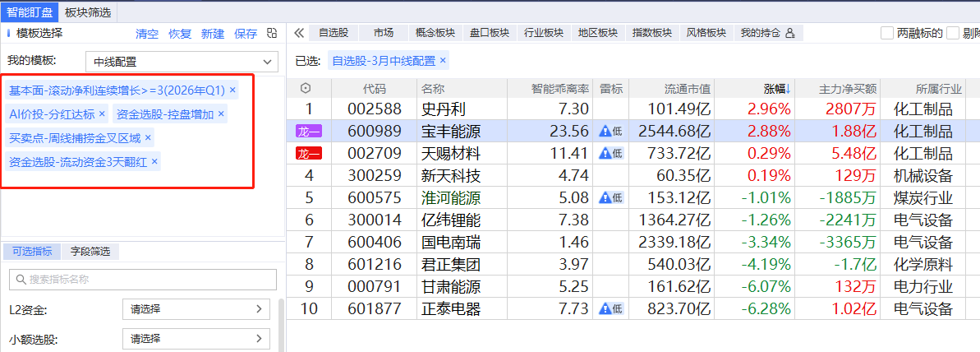Screen dimensions: 980x352
Task: Click the 清空 link to clear conditions
Action: point(147,34)
